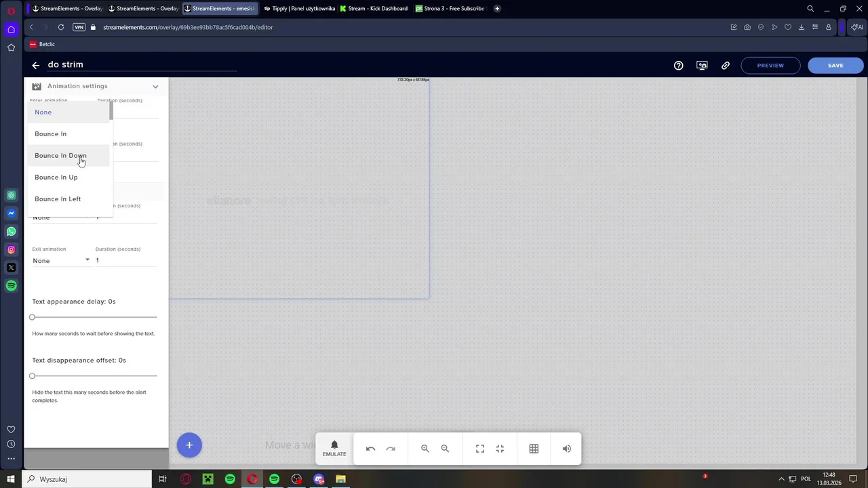Search tabs with magnifier icon
868x488 pixels.
(810, 9)
